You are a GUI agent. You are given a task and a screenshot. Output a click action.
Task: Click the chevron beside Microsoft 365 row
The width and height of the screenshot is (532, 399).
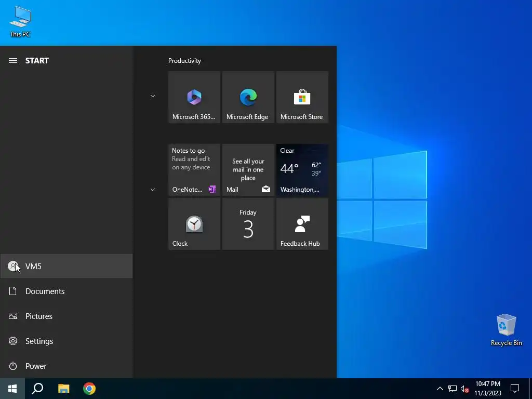(153, 96)
